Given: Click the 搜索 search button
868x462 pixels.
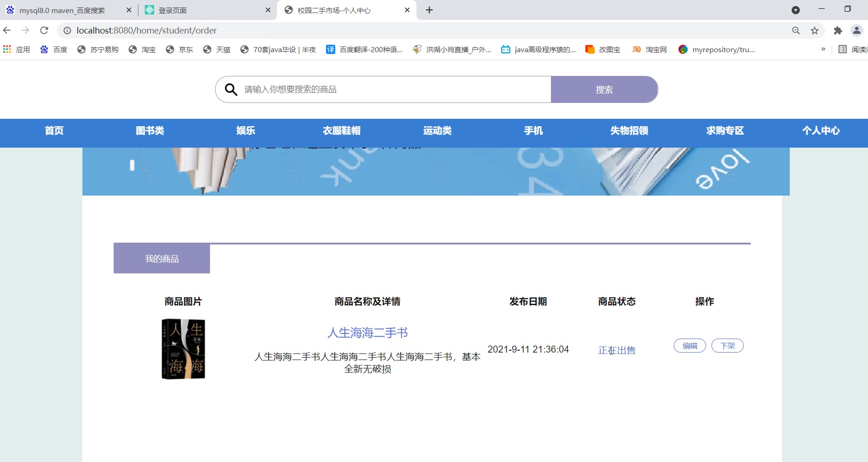Looking at the screenshot, I should tap(604, 89).
